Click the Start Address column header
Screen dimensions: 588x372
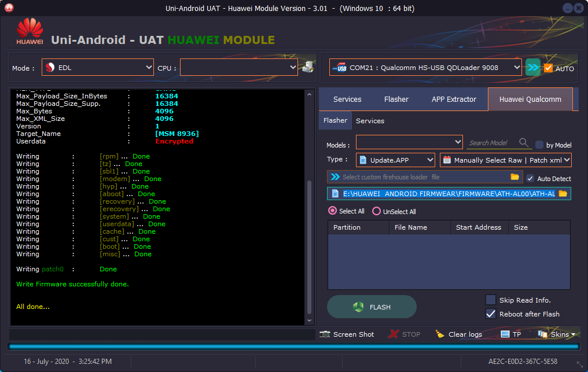479,227
